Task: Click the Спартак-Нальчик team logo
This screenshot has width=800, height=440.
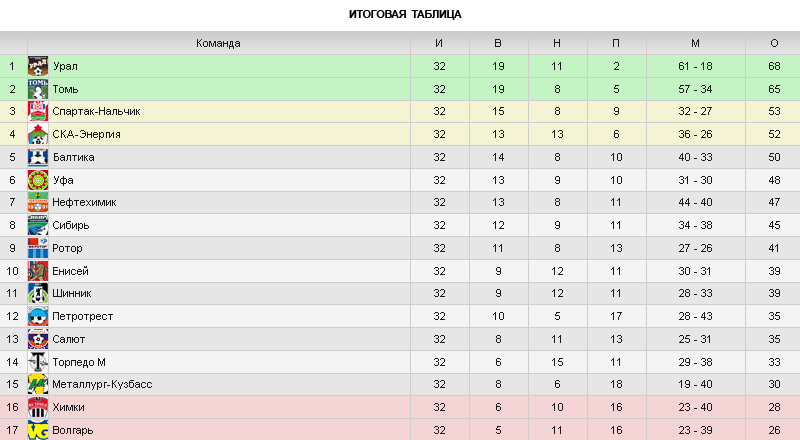Action: click(38, 112)
